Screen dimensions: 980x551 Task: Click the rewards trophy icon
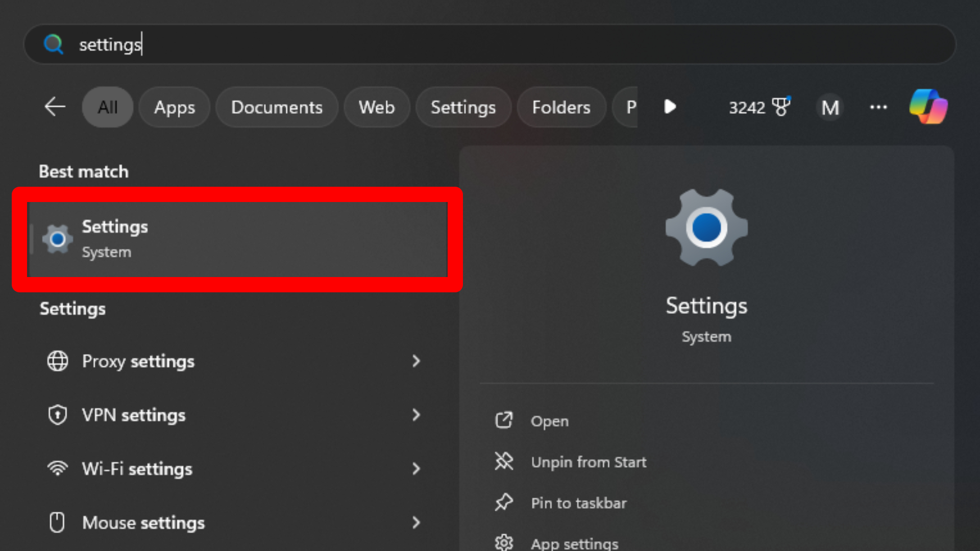[781, 107]
